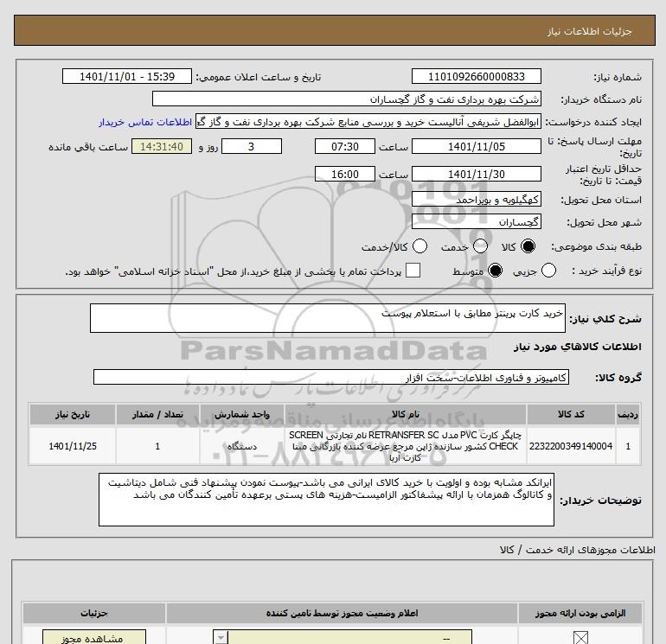Select the کالا category radio button
Screen dimensions: 666x644
click(528, 246)
